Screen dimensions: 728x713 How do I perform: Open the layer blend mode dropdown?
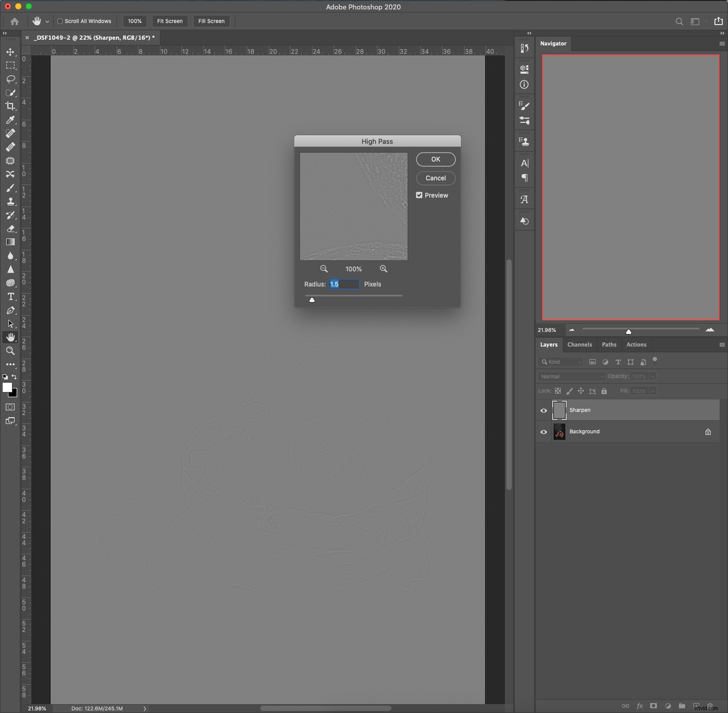click(571, 377)
